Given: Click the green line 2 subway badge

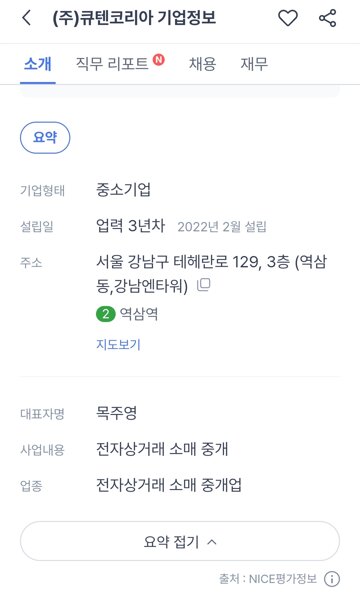Looking at the screenshot, I should point(106,314).
